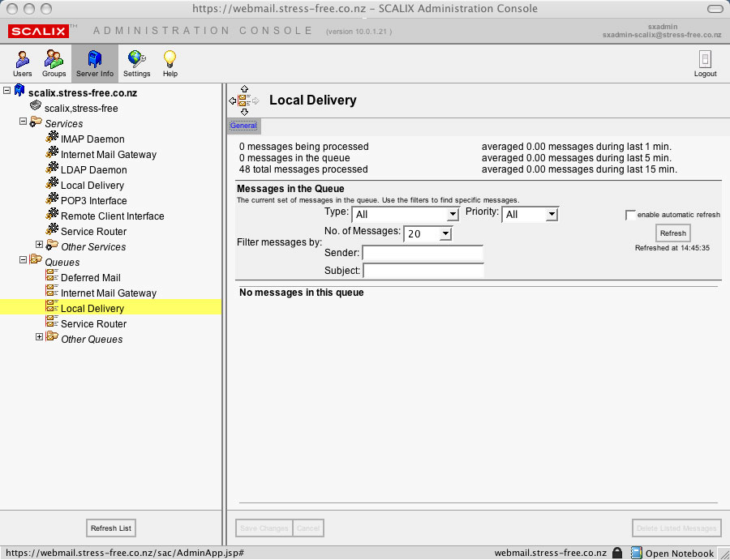
Task: Select POP3 Interface service
Action: pos(93,200)
